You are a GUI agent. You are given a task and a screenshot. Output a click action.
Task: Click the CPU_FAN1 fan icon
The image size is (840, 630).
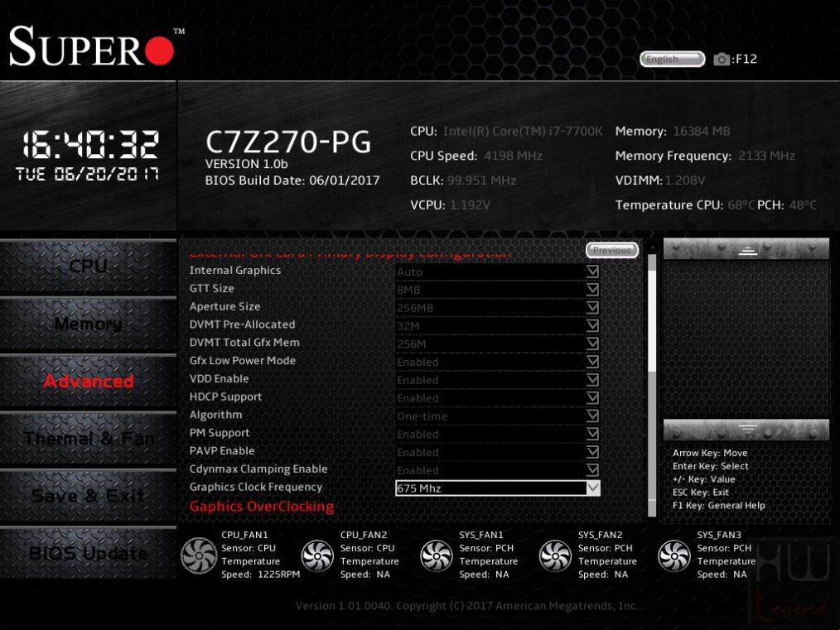coord(199,555)
